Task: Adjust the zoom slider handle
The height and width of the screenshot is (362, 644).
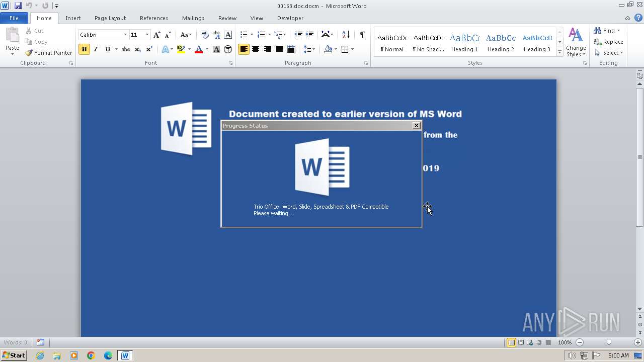Action: point(609,342)
